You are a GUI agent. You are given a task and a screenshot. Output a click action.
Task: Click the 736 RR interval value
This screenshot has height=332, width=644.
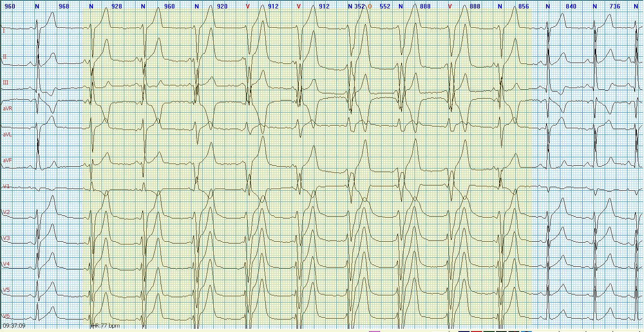(615, 6)
